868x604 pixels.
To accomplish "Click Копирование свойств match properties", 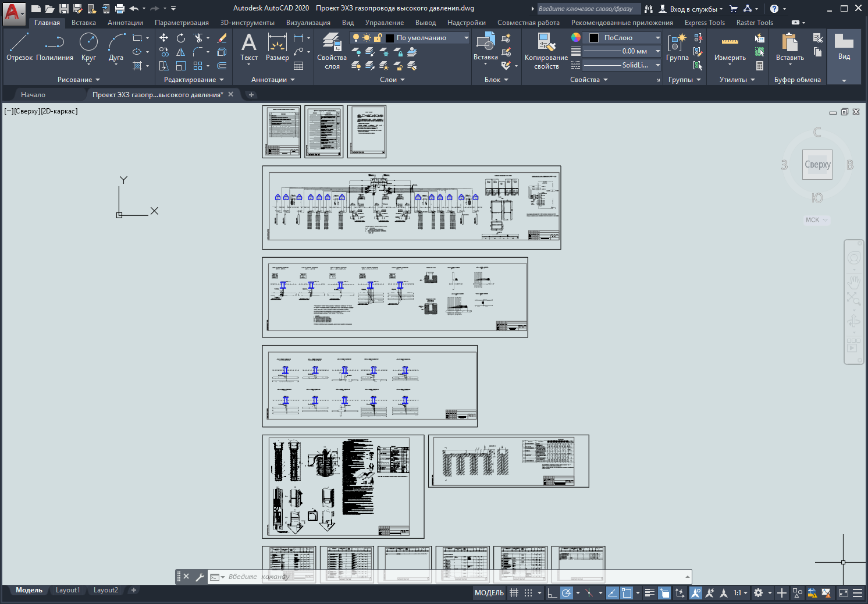I will pyautogui.click(x=546, y=51).
